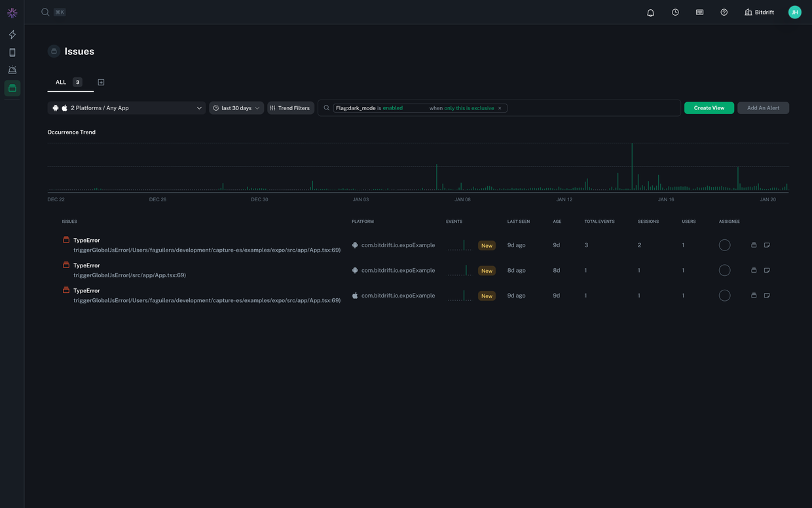Screen dimensions: 812x508
Task: Open recent activity clock icon in top bar
Action: click(675, 12)
